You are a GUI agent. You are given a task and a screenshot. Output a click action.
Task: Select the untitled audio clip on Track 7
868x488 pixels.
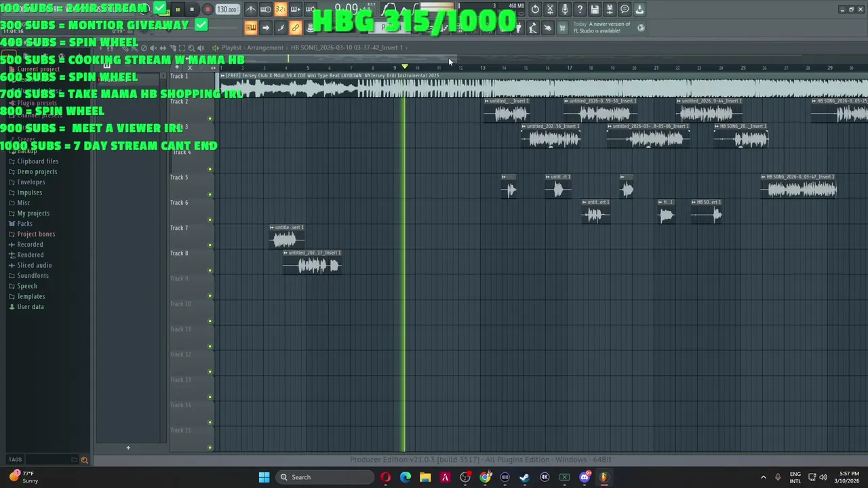[287, 237]
